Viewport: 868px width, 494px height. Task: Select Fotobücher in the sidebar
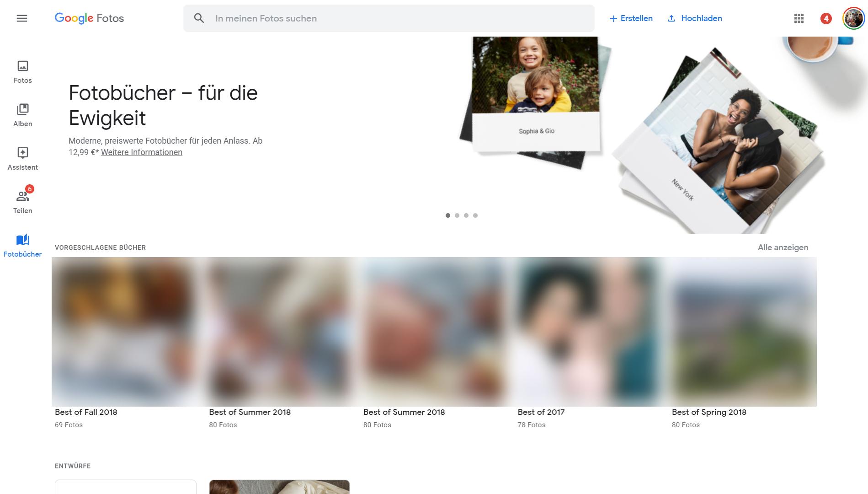point(22,246)
